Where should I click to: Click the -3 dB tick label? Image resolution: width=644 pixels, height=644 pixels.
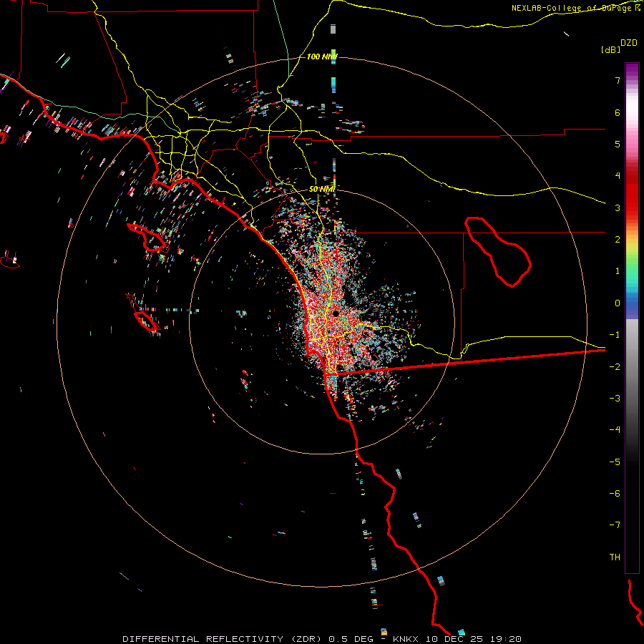[615, 399]
